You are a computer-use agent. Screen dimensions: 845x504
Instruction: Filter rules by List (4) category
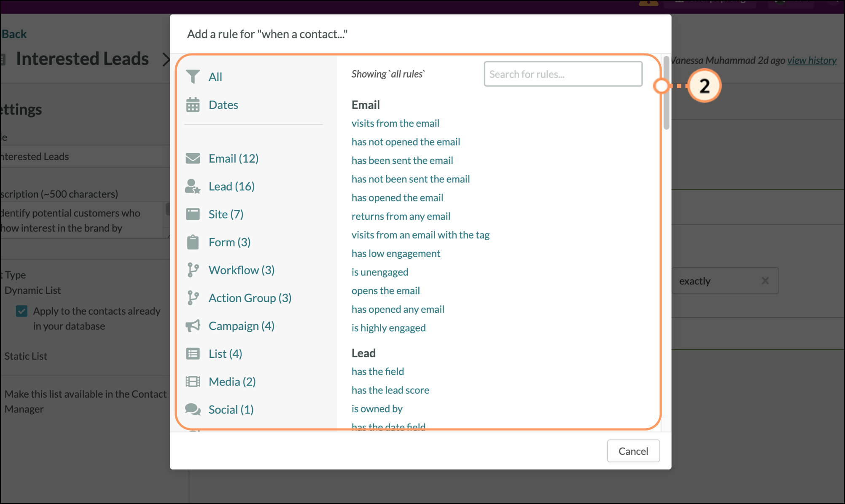tap(225, 354)
